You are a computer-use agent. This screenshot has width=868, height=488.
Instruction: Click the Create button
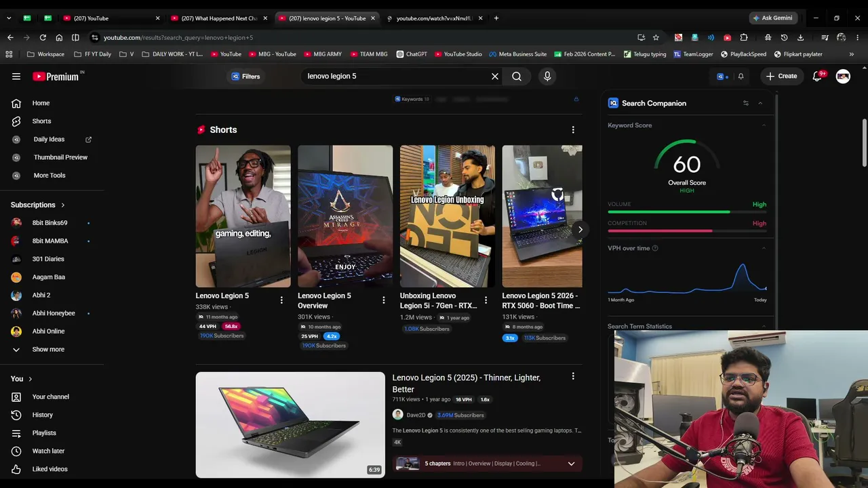click(782, 77)
